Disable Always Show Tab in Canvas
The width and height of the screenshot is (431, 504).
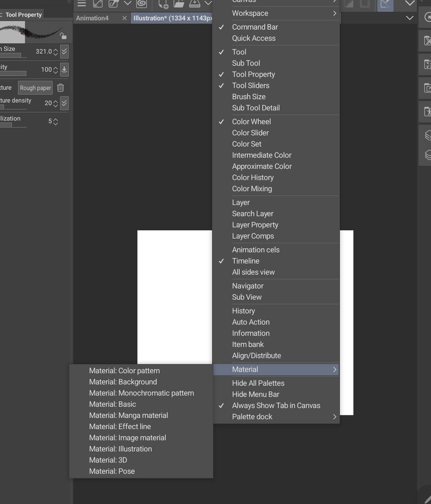(x=276, y=405)
